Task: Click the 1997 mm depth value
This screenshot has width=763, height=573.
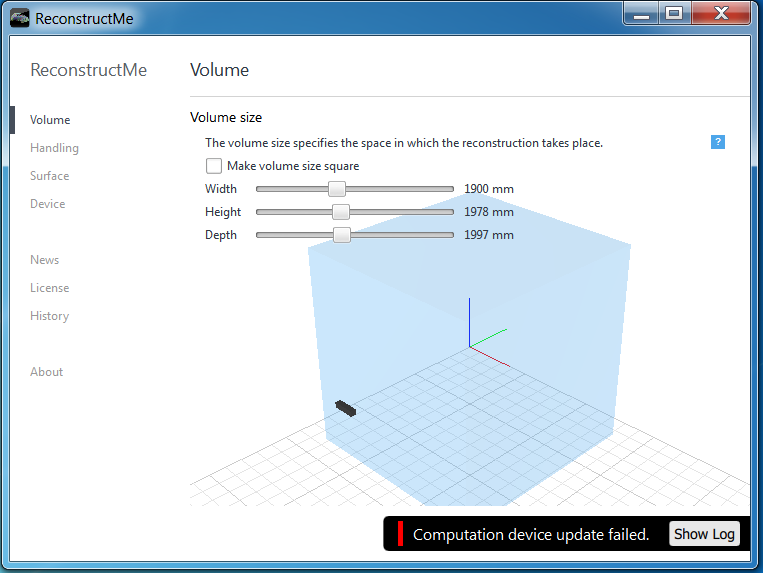Action: (489, 235)
